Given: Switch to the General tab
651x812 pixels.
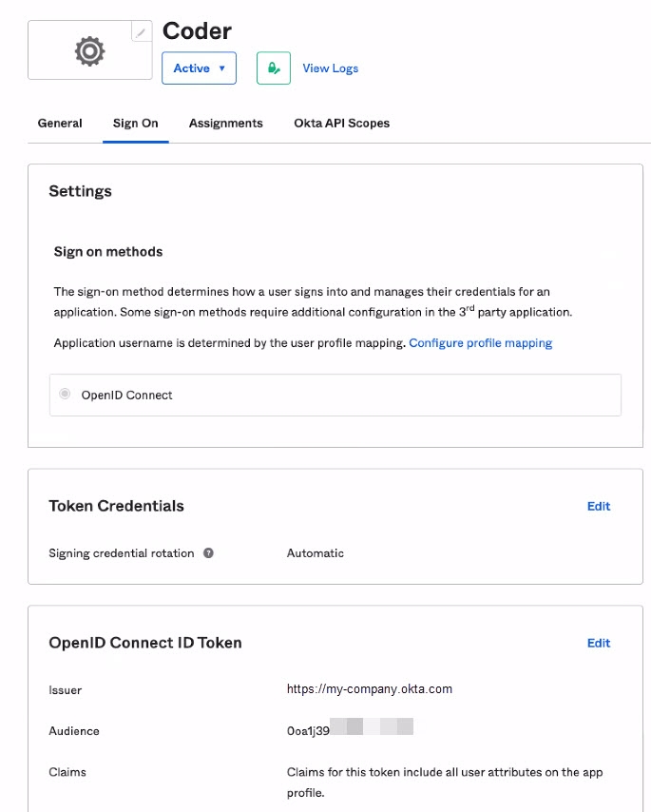Looking at the screenshot, I should [x=60, y=124].
